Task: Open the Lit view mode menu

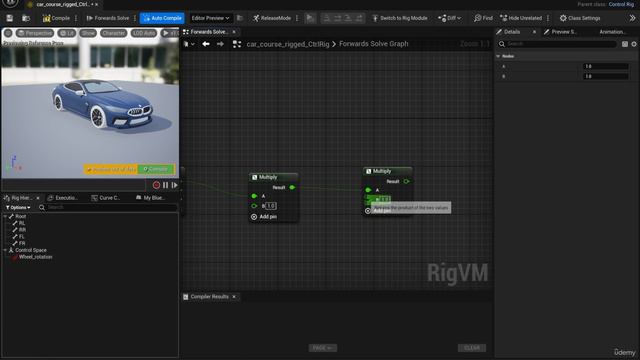Action: pyautogui.click(x=67, y=33)
